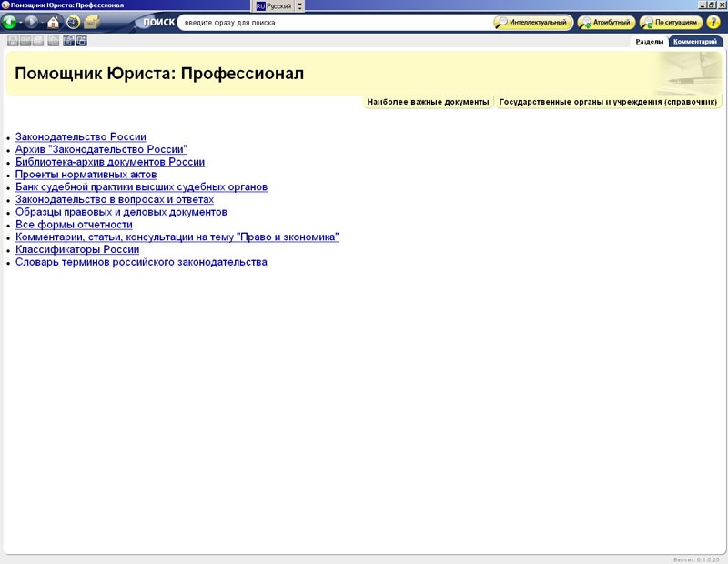This screenshot has height=564, width=728.
Task: Click the Forward navigation arrow
Action: click(x=31, y=22)
